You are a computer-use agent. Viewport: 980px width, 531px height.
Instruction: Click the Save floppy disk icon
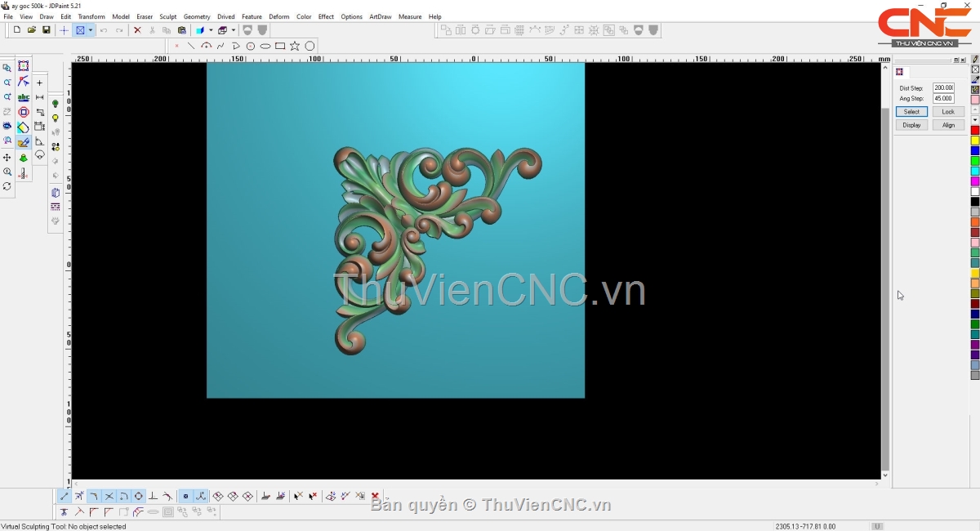[x=47, y=30]
